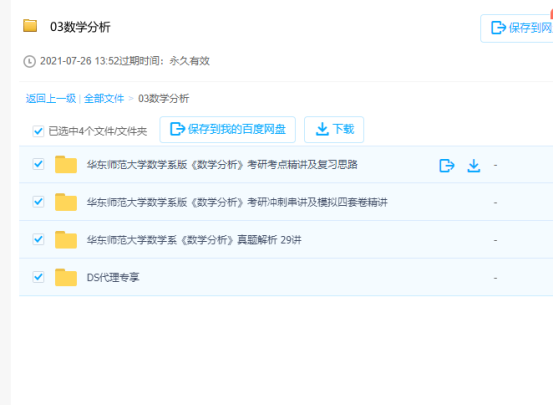
Task: Open folder icon of 考研考点精讲及复习思路
Action: [66, 164]
